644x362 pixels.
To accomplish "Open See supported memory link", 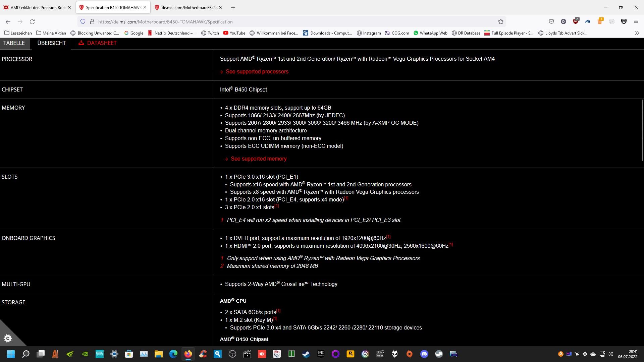I will (258, 159).
